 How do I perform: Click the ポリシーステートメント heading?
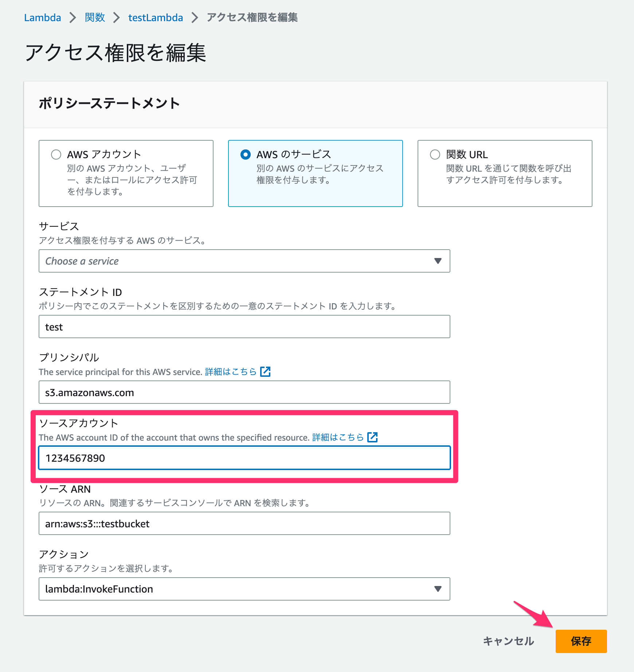[109, 103]
